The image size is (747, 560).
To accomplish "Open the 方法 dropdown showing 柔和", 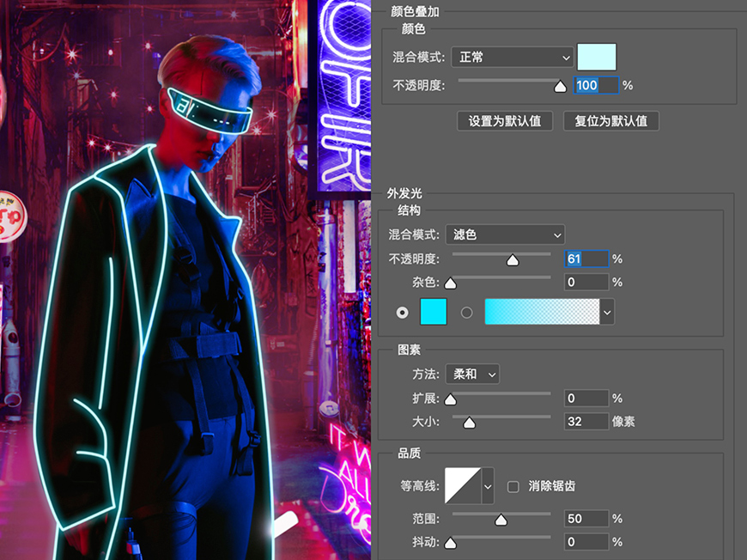I will (x=472, y=374).
